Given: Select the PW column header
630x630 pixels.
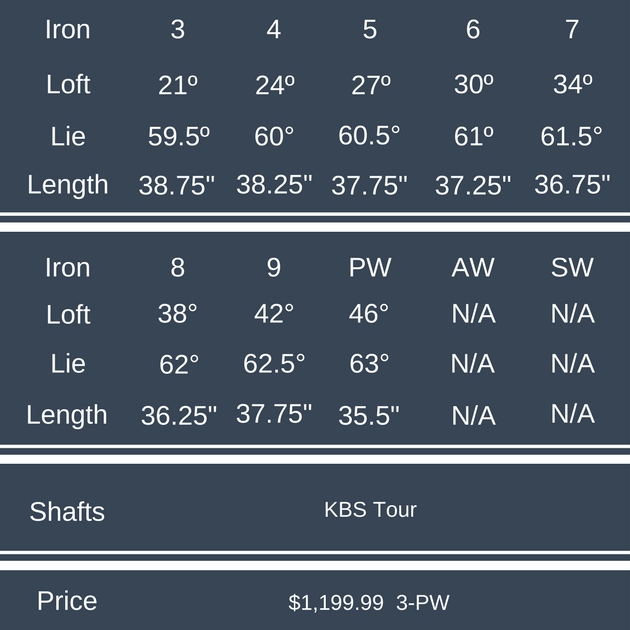Looking at the screenshot, I should [x=370, y=268].
